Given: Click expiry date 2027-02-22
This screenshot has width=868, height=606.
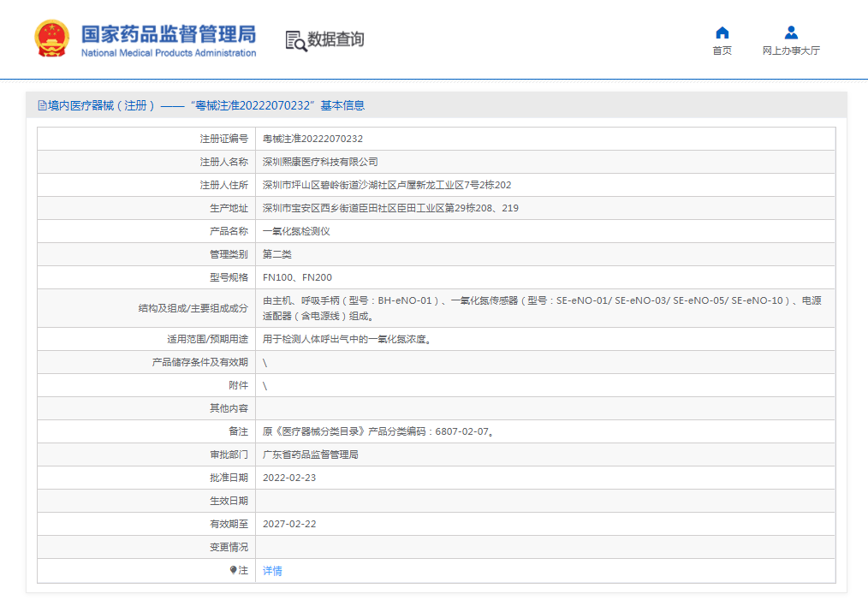Looking at the screenshot, I should click(x=288, y=524).
